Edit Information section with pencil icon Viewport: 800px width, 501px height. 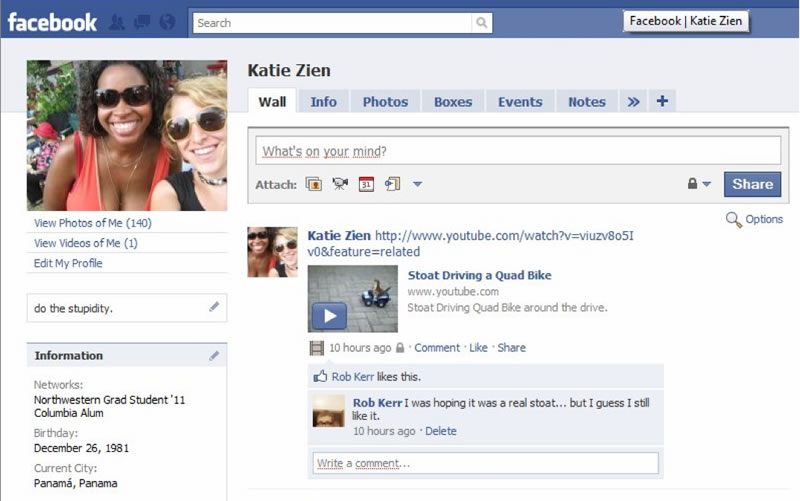pyautogui.click(x=214, y=356)
